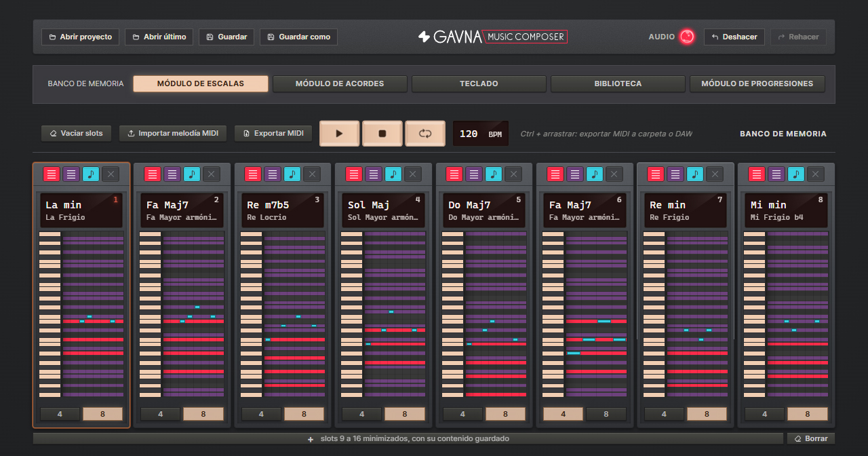This screenshot has height=456, width=868.
Task: Switch to the Biblioteca tab
Action: [x=618, y=84]
